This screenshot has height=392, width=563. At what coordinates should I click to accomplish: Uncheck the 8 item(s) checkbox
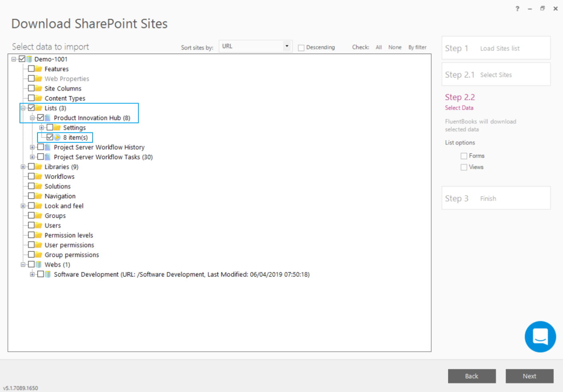point(50,137)
